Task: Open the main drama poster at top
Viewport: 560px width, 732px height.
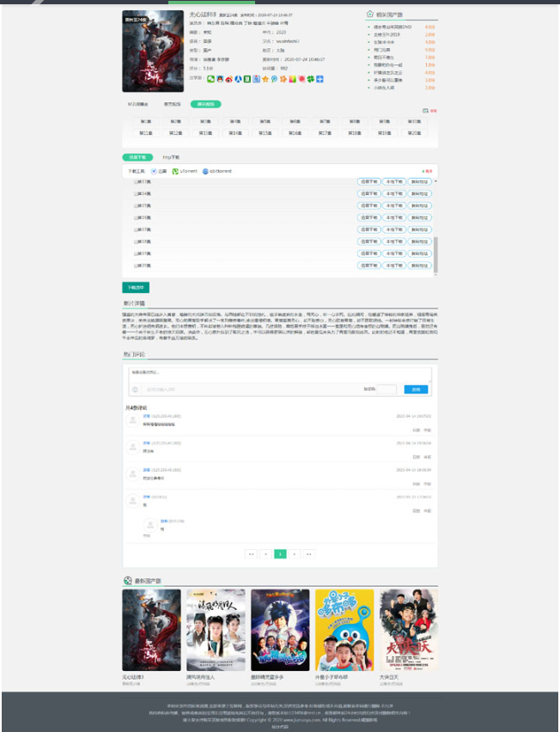Action: [x=153, y=52]
